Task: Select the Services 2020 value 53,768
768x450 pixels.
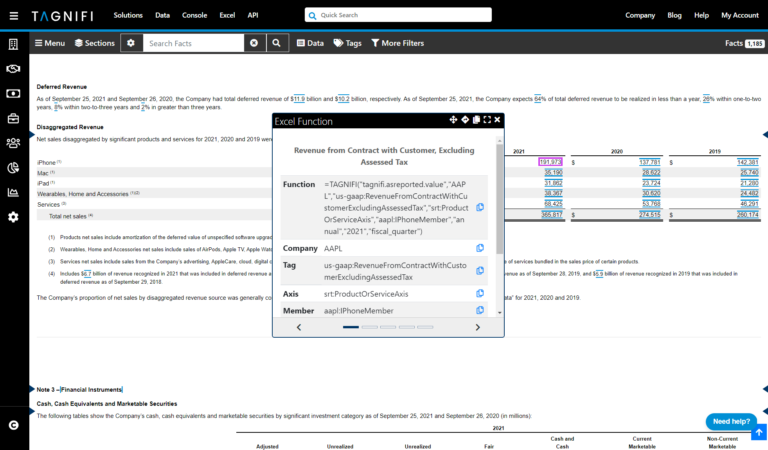Action: pyautogui.click(x=651, y=204)
